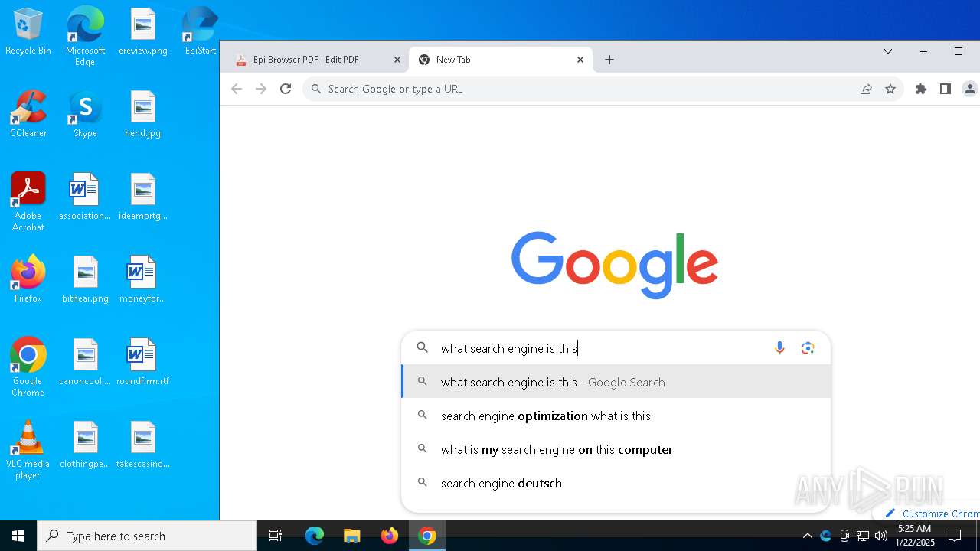
Task: Minimize the browser window
Action: [923, 52]
